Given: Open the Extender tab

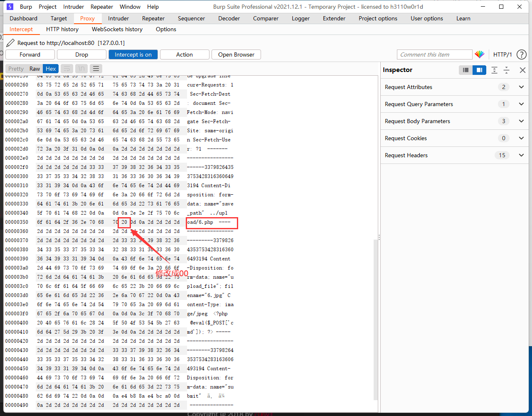Looking at the screenshot, I should (334, 18).
